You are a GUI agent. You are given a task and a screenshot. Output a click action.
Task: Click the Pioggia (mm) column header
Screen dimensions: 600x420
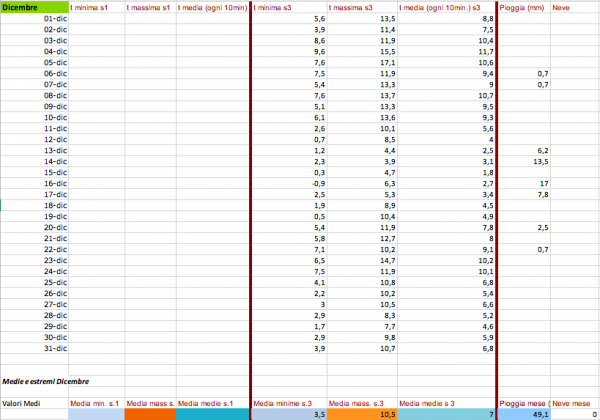524,7
